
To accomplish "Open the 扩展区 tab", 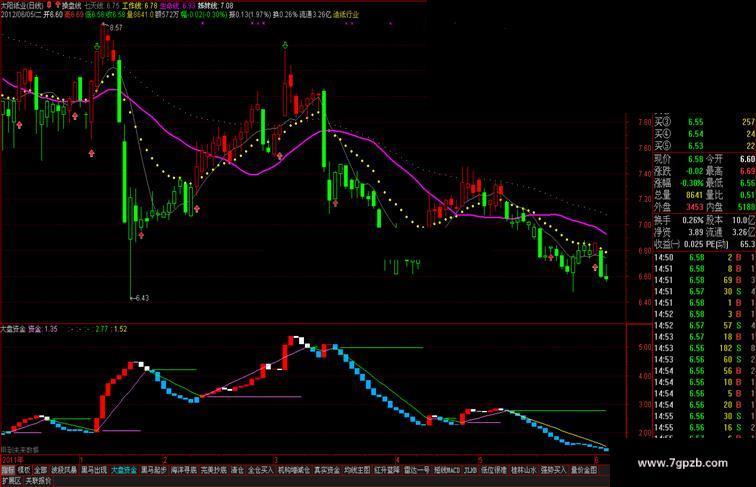I will tap(12, 481).
